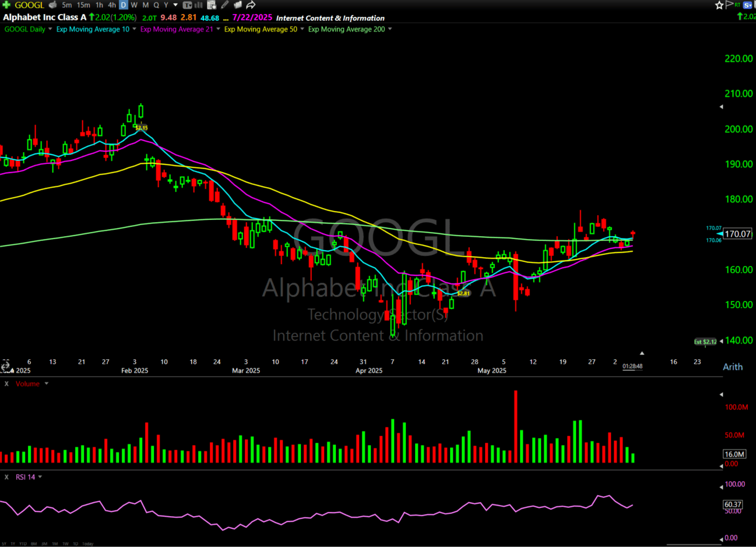
Task: Set the range to 1W
Action: tap(65, 544)
